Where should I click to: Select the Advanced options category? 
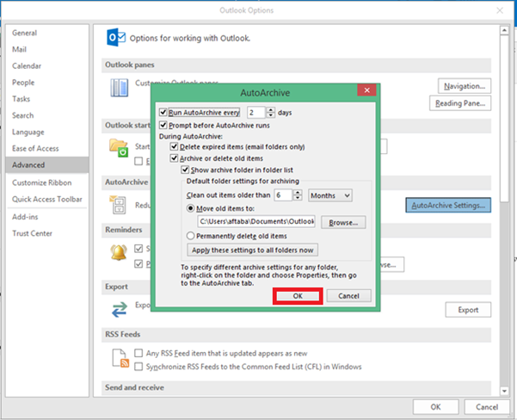tap(46, 165)
